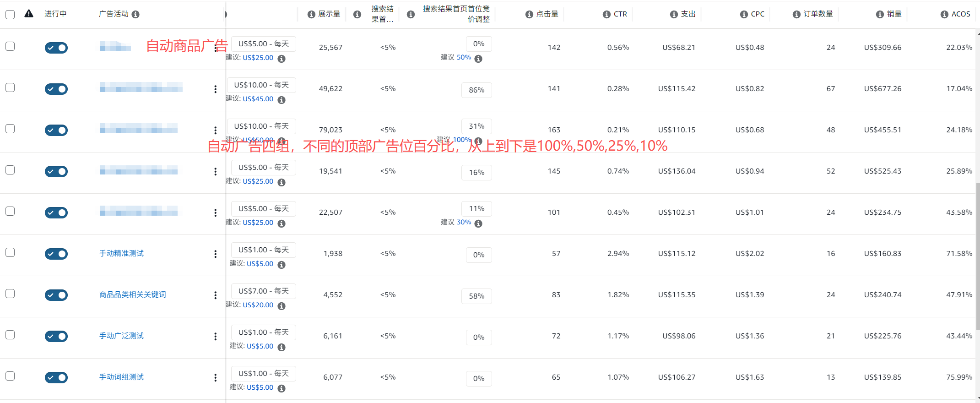980x403 pixels.
Task: Click the info icon next to 展示量
Action: pos(311,15)
